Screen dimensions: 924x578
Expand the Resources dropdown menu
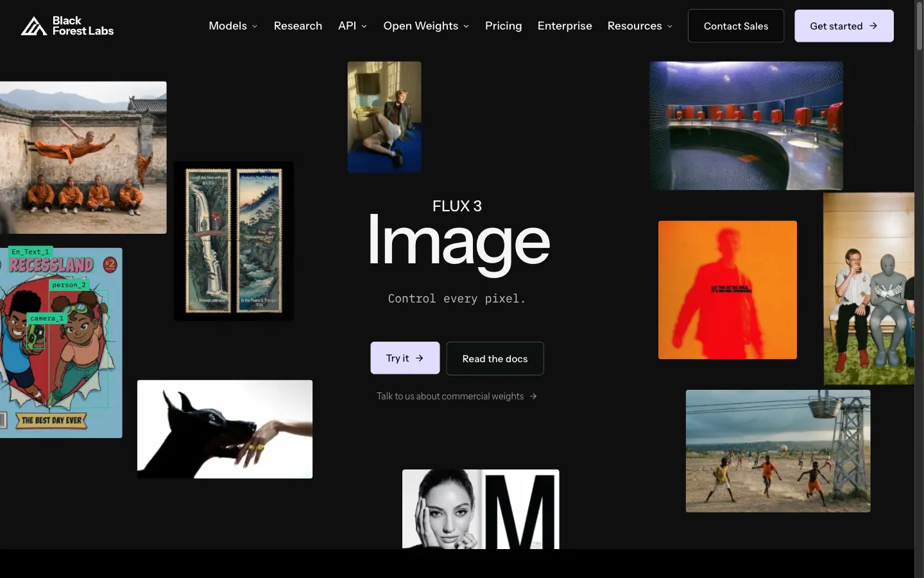pos(640,26)
